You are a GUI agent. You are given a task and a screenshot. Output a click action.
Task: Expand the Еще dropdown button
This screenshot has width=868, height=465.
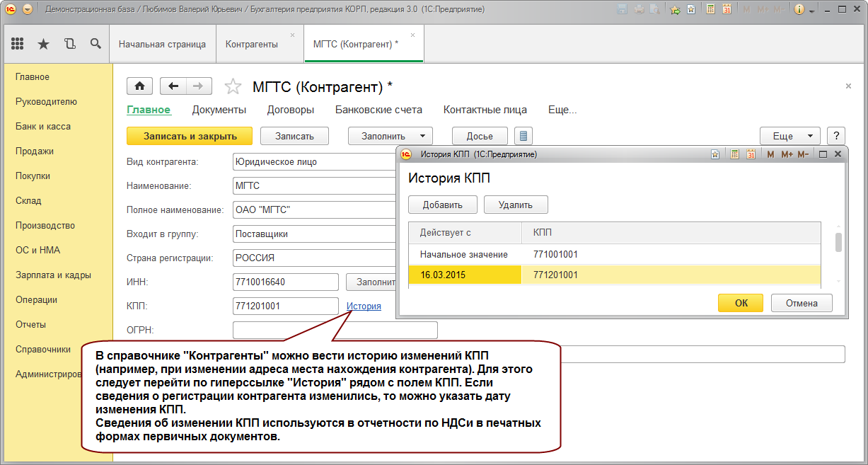coord(790,136)
